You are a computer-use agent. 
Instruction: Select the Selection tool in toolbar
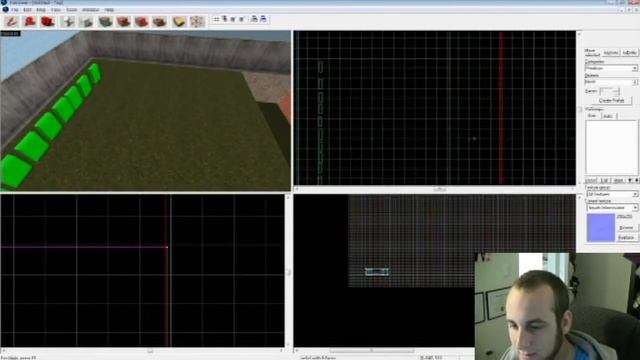tap(11, 21)
